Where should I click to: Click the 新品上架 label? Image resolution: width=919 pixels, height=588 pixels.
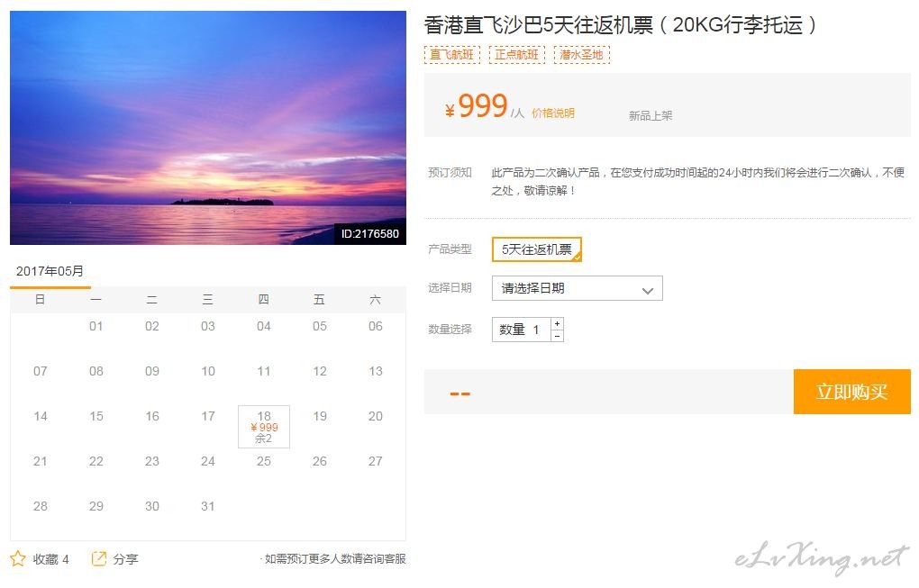[651, 115]
